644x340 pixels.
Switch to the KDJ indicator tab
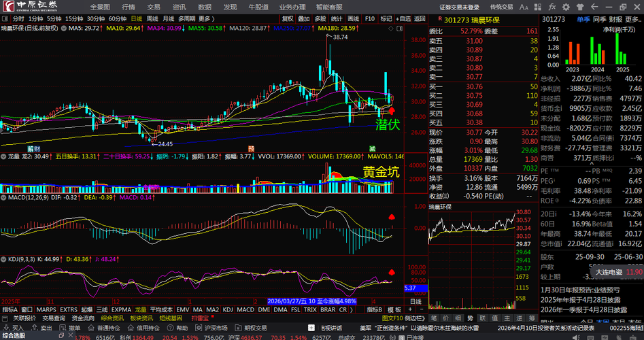(x=226, y=309)
